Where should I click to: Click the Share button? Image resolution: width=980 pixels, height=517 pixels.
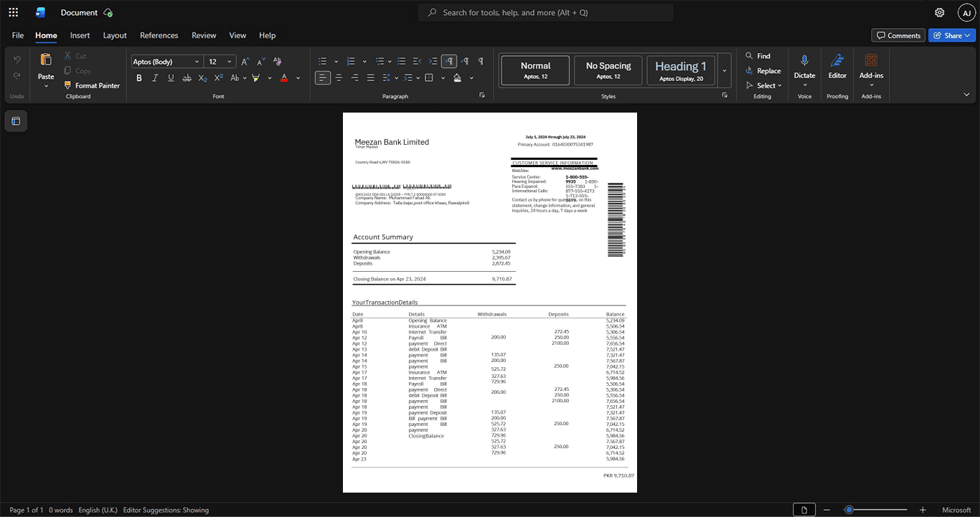point(952,35)
